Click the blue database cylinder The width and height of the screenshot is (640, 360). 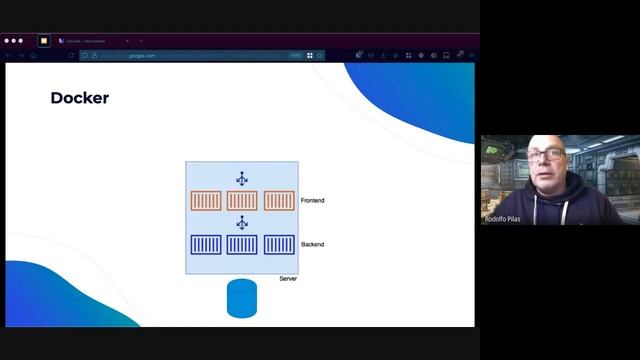pos(242,298)
